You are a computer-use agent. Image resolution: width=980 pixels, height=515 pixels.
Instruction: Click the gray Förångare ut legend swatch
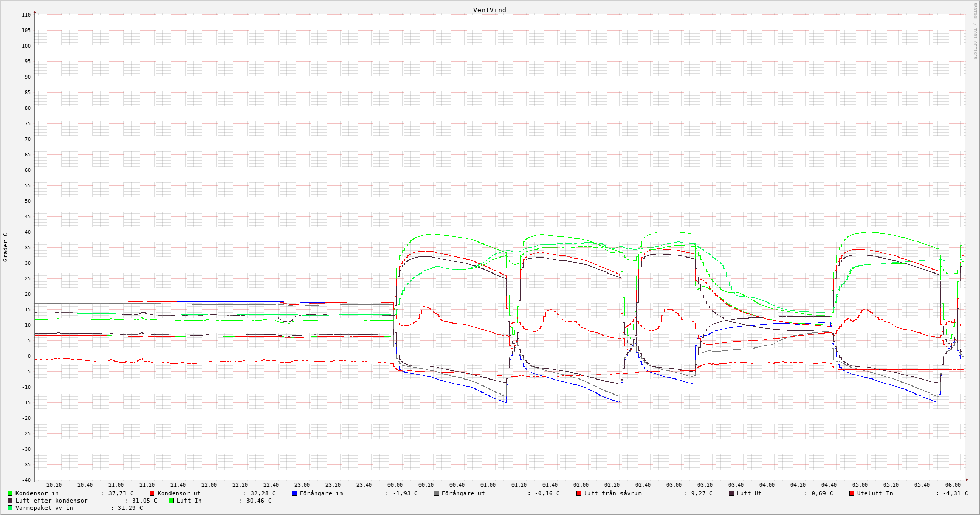[437, 493]
